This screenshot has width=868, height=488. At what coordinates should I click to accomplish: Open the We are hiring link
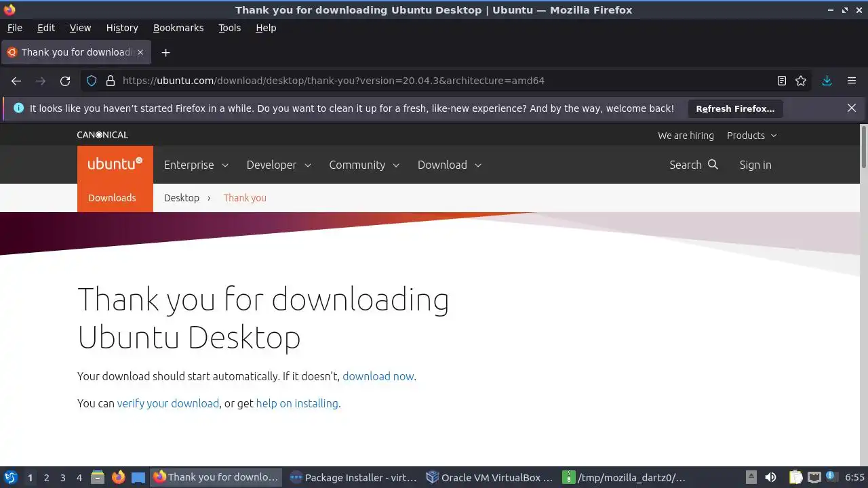point(686,136)
